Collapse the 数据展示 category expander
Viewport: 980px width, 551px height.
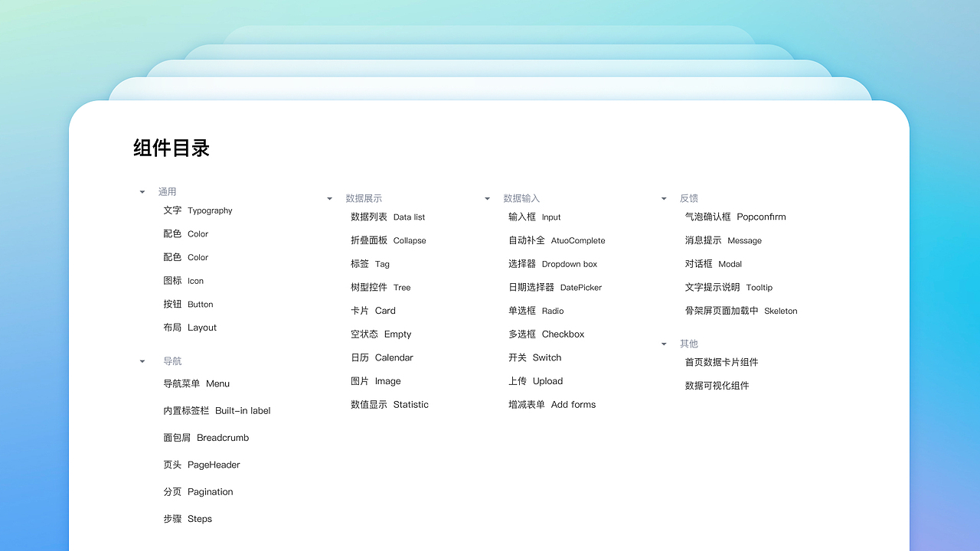[x=329, y=197]
